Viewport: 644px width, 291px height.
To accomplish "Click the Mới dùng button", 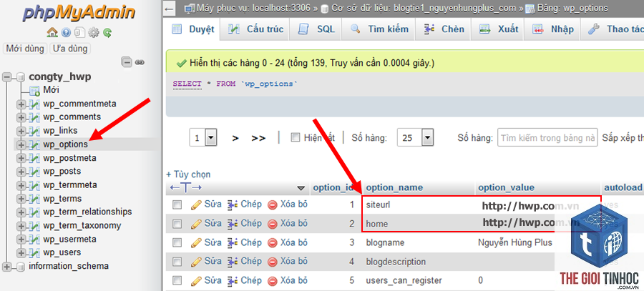I will [x=25, y=49].
